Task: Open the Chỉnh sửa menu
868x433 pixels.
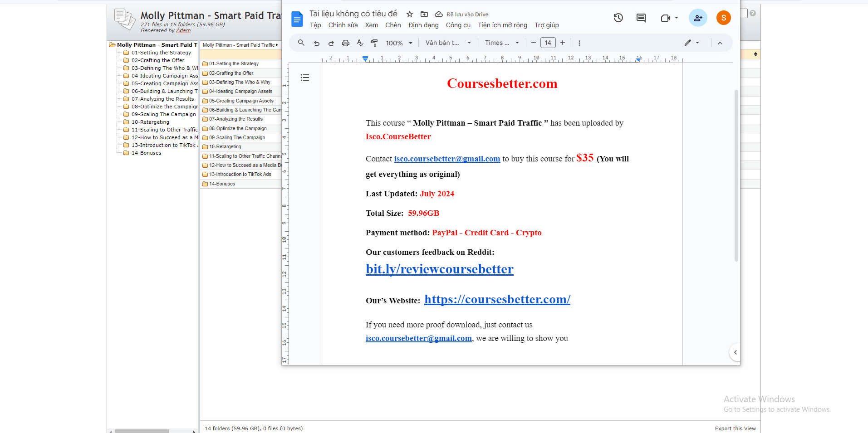Action: point(343,25)
